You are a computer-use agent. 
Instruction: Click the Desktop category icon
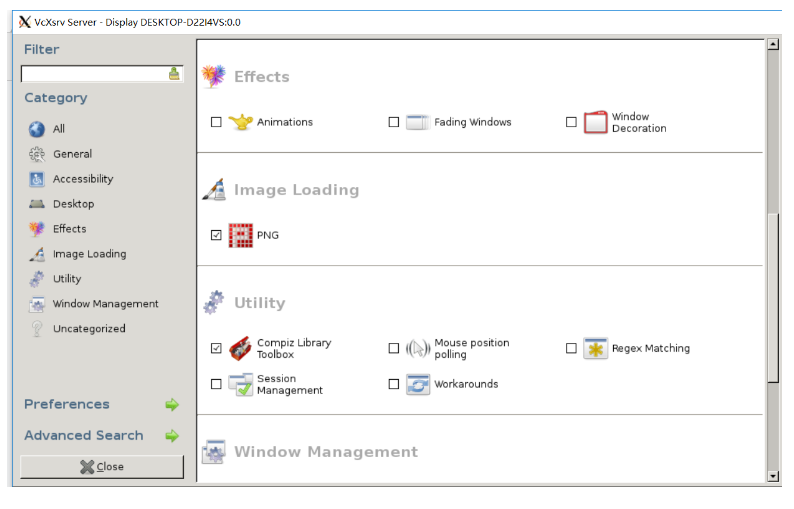36,204
